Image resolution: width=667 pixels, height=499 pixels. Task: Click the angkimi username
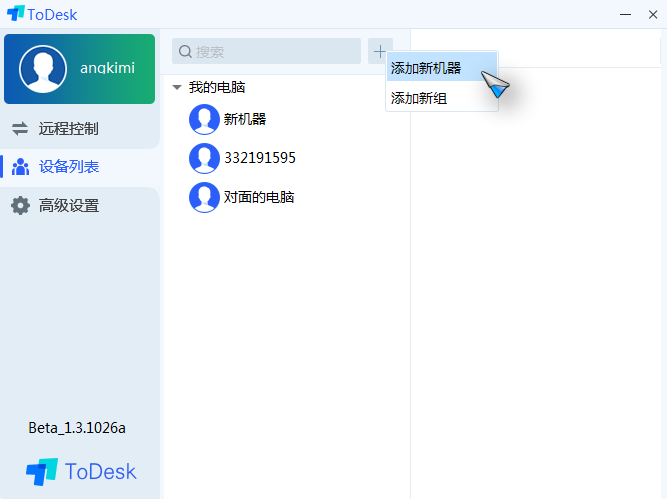[107, 68]
